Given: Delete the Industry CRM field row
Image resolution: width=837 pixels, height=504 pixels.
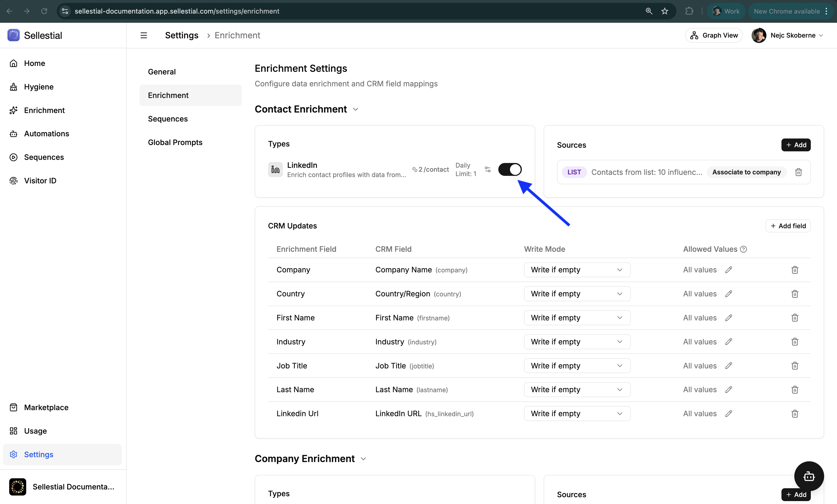Looking at the screenshot, I should 795,342.
